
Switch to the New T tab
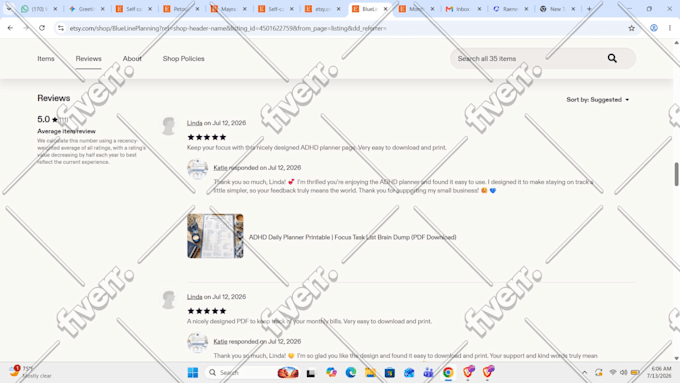[x=557, y=9]
